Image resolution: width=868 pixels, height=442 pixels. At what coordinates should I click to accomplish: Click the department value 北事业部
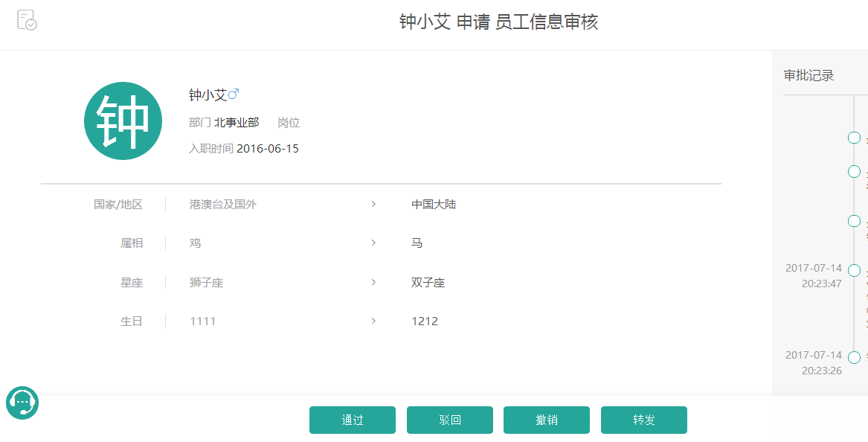point(237,123)
